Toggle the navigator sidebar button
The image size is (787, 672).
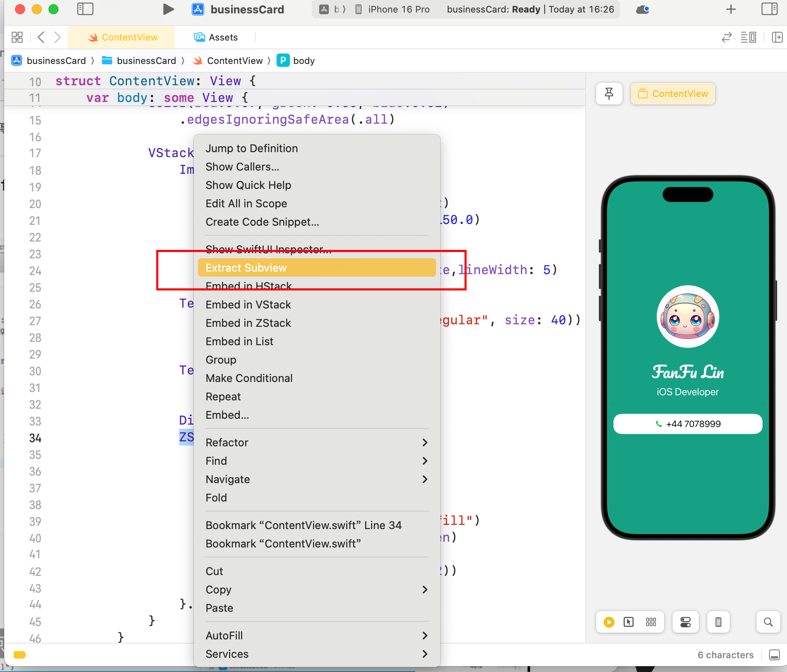pyautogui.click(x=85, y=9)
